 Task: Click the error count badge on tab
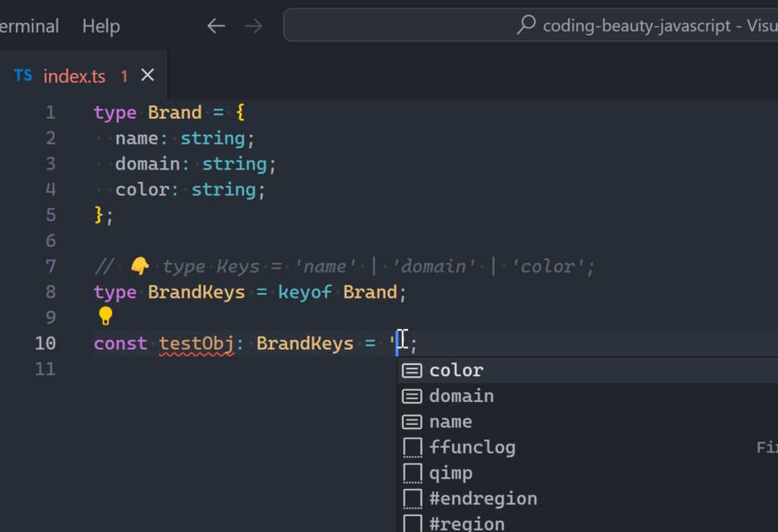tap(124, 76)
